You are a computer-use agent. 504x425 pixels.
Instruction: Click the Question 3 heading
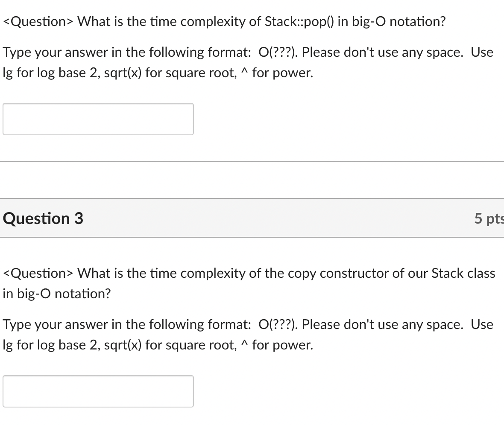pos(43,218)
